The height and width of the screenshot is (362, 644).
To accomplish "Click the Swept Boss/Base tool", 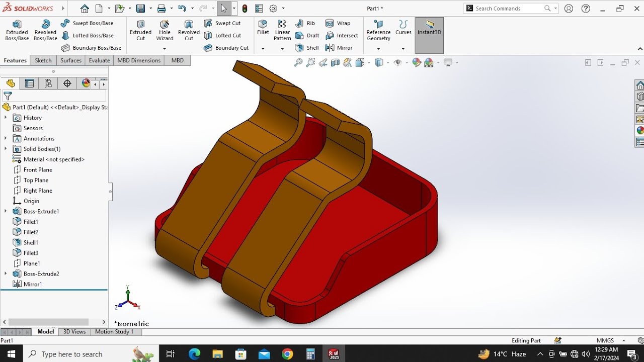I will pyautogui.click(x=87, y=23).
